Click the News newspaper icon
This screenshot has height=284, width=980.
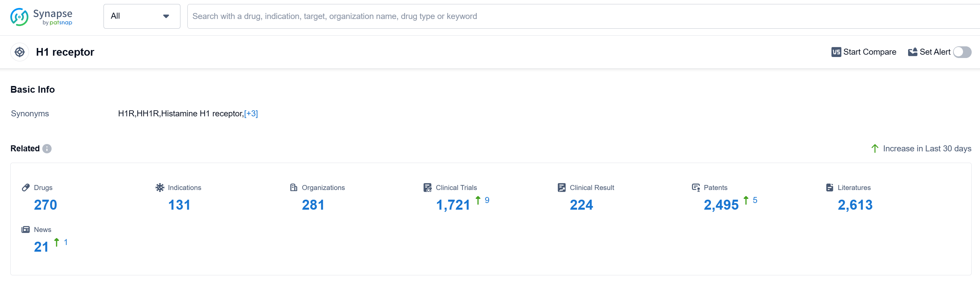pos(26,230)
